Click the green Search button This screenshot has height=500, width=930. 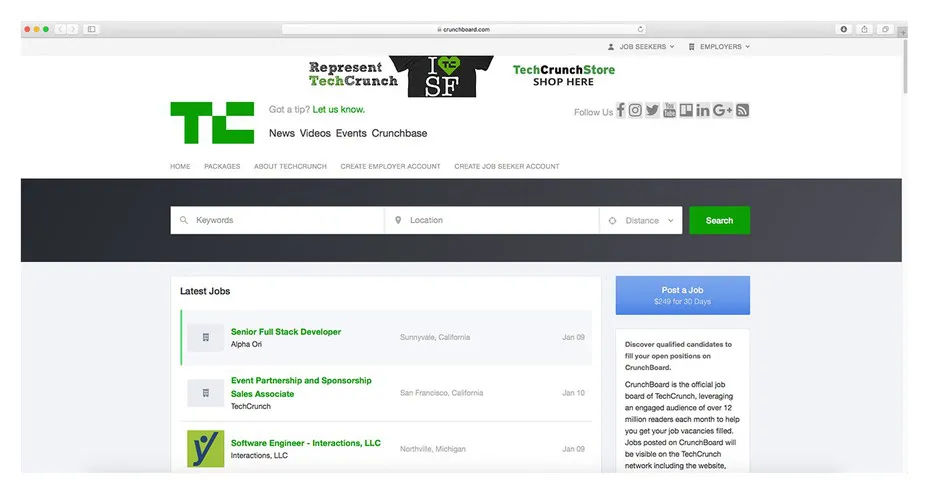719,221
